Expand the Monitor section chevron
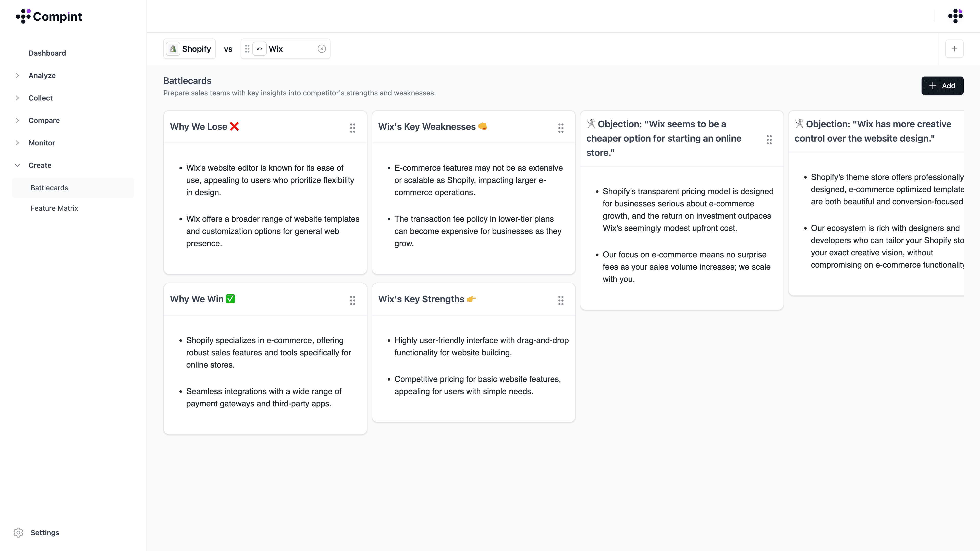This screenshot has height=551, width=980. pos(17,143)
